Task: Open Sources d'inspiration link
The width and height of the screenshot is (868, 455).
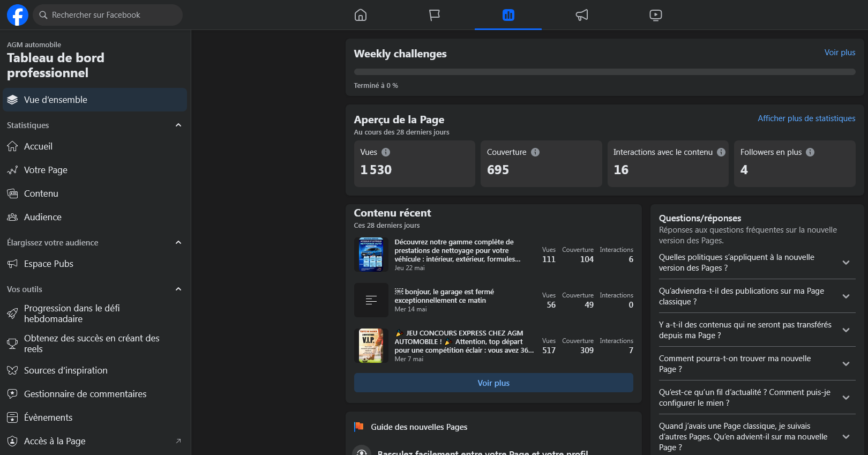Action: click(x=95, y=370)
